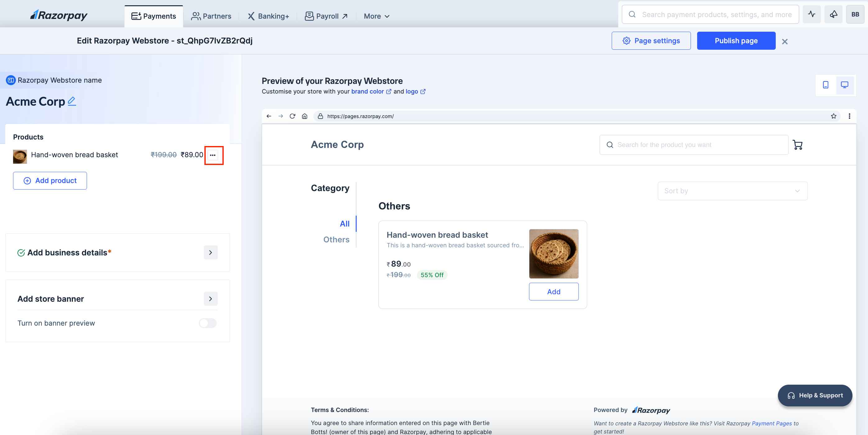The height and width of the screenshot is (435, 868).
Task: Click the preview browser forward arrow
Action: click(x=280, y=116)
